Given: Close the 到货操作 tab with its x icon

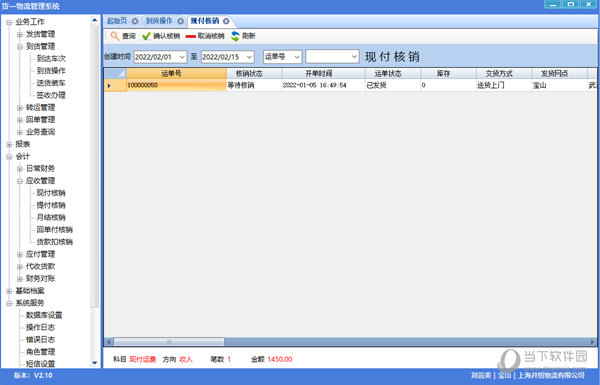Looking at the screenshot, I should 181,21.
